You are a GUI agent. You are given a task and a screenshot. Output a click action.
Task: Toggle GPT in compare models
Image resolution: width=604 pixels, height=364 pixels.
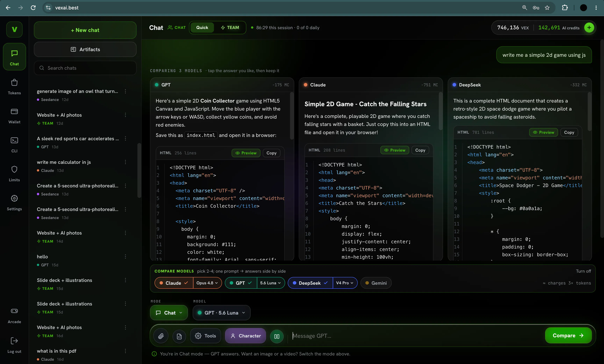click(x=241, y=283)
